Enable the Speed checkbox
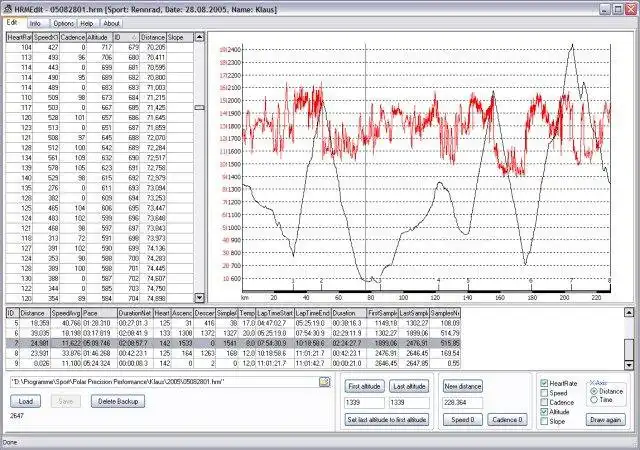The width and height of the screenshot is (640, 450). tap(544, 393)
